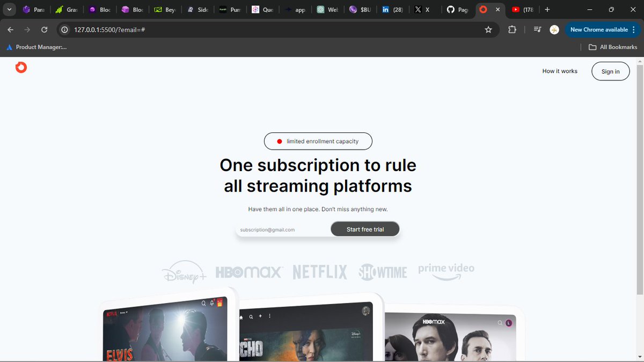The width and height of the screenshot is (644, 362).
Task: Open the All Bookmarks folder
Action: tap(613, 47)
